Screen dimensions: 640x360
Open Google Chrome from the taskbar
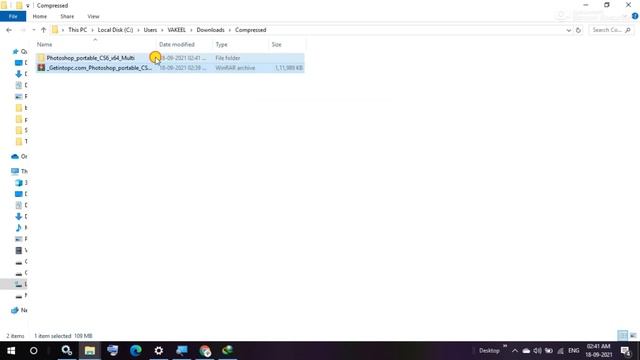click(205, 350)
